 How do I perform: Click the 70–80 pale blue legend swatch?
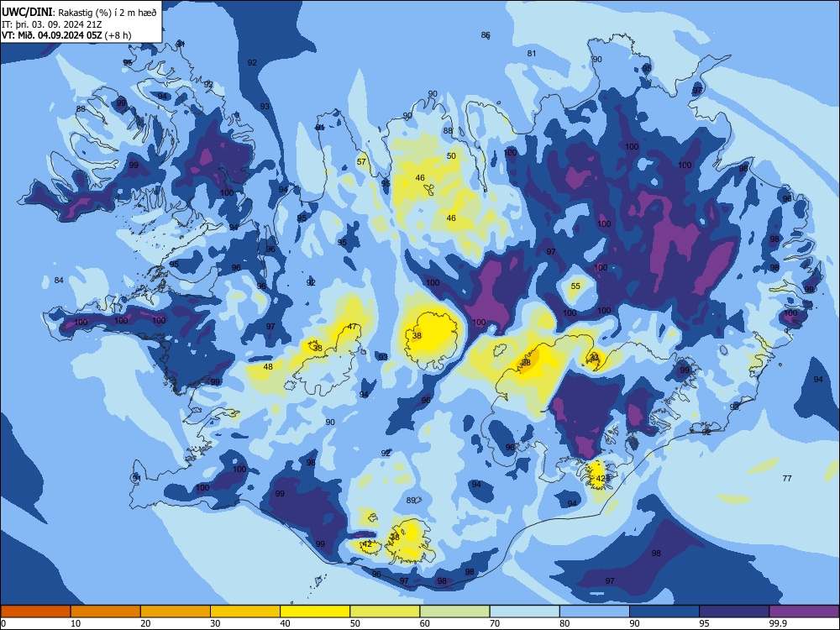(x=524, y=612)
